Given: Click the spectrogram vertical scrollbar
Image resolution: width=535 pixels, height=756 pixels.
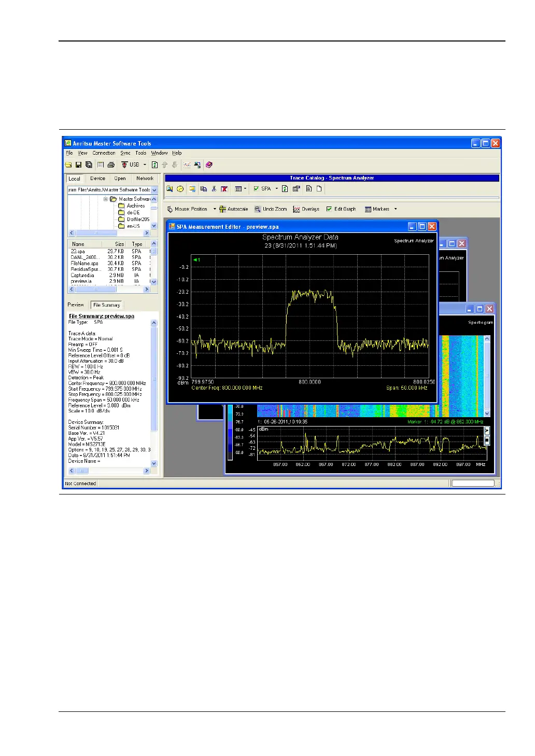Looking at the screenshot, I should [487, 376].
